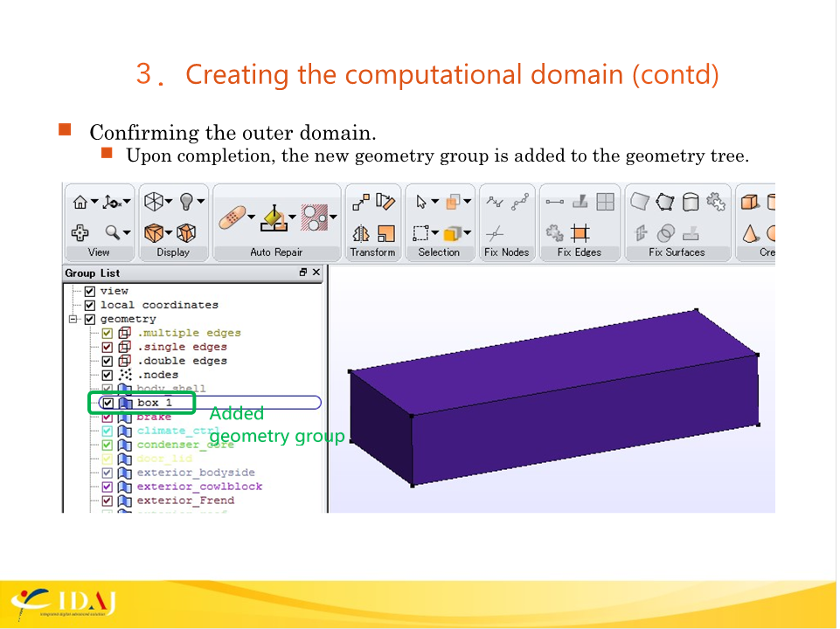Select exterior_cowlblock in the group list
The width and height of the screenshot is (840, 629).
pos(199,487)
